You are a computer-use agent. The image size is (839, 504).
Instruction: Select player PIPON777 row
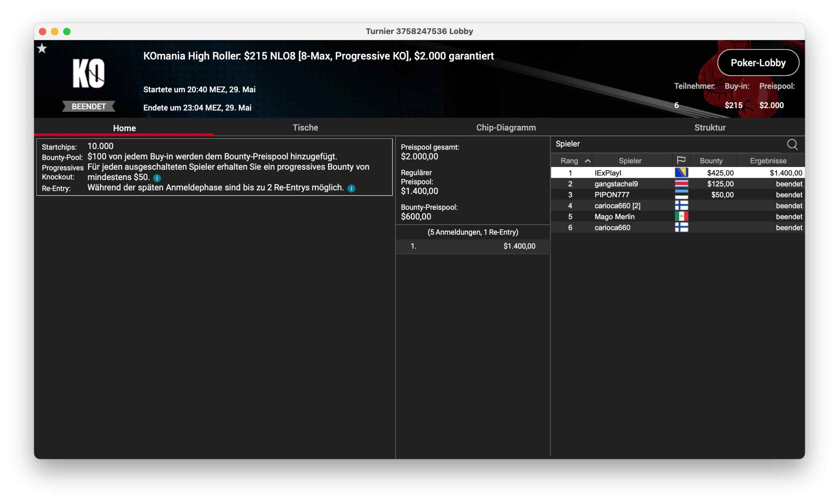coord(612,195)
